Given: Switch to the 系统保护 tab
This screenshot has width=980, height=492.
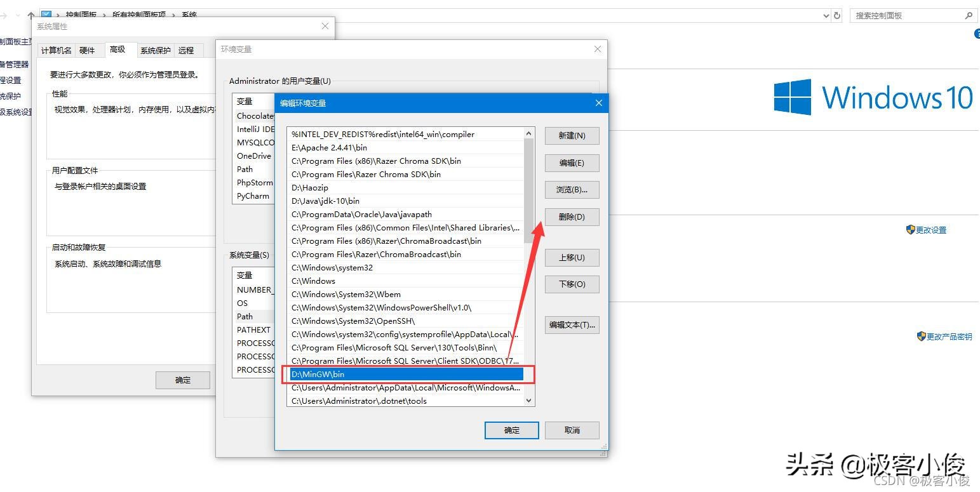Looking at the screenshot, I should coord(154,50).
